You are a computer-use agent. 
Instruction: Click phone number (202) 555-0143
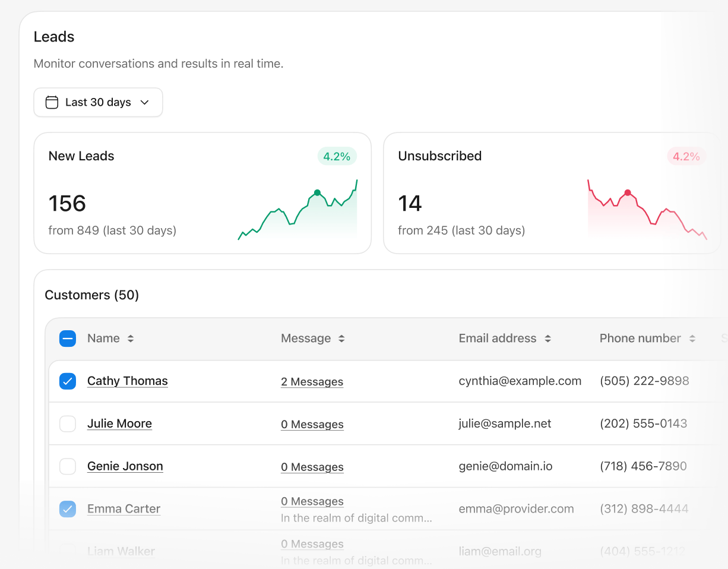pos(644,424)
